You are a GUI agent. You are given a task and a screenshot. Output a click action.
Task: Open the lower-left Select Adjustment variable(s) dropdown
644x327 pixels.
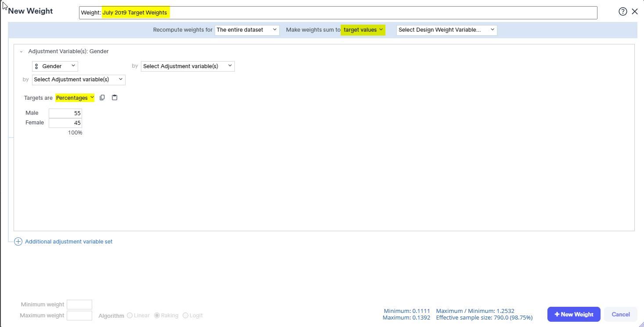(x=79, y=80)
